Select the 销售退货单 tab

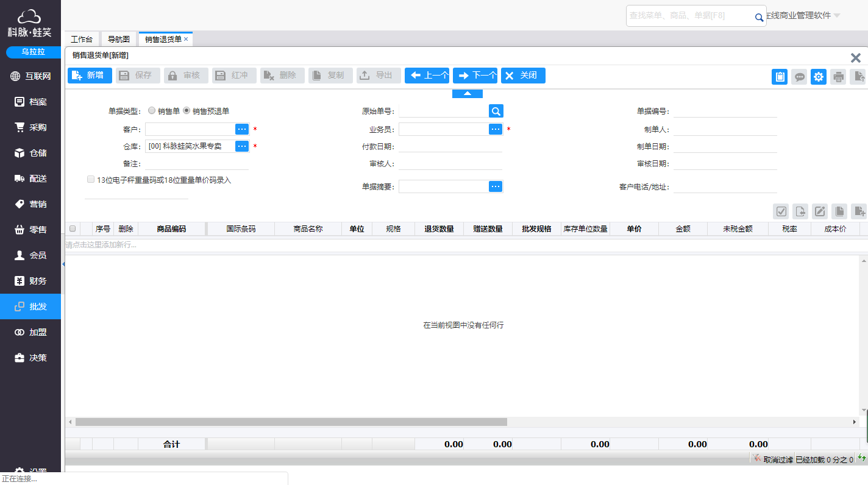163,39
